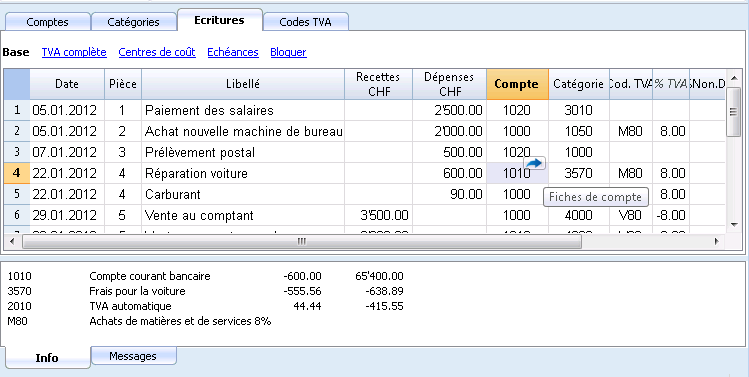The width and height of the screenshot is (749, 377).
Task: Open the Echéances view
Action: 233,52
